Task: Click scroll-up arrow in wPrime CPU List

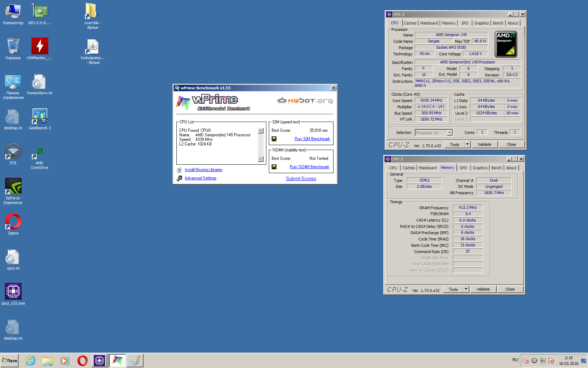Action: pyautogui.click(x=260, y=131)
